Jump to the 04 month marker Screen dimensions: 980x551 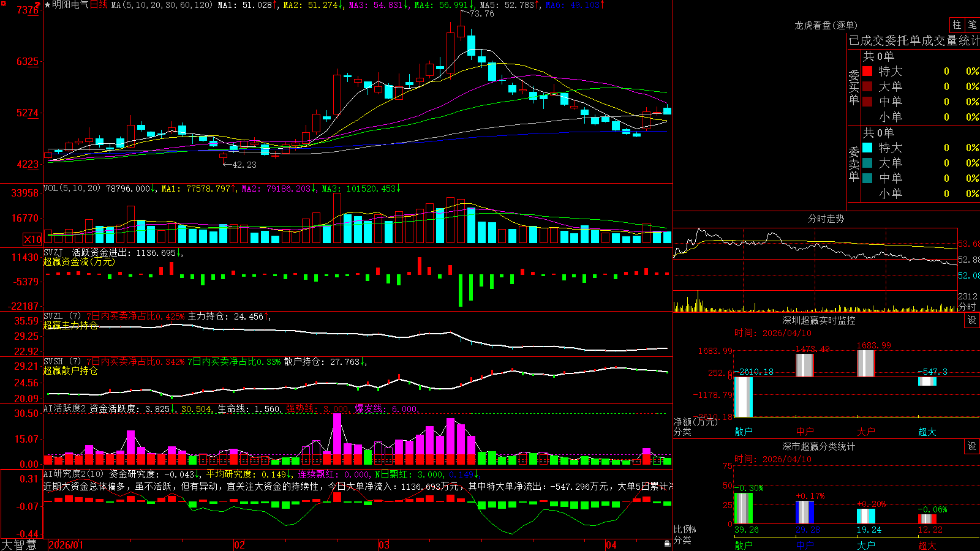click(x=611, y=545)
